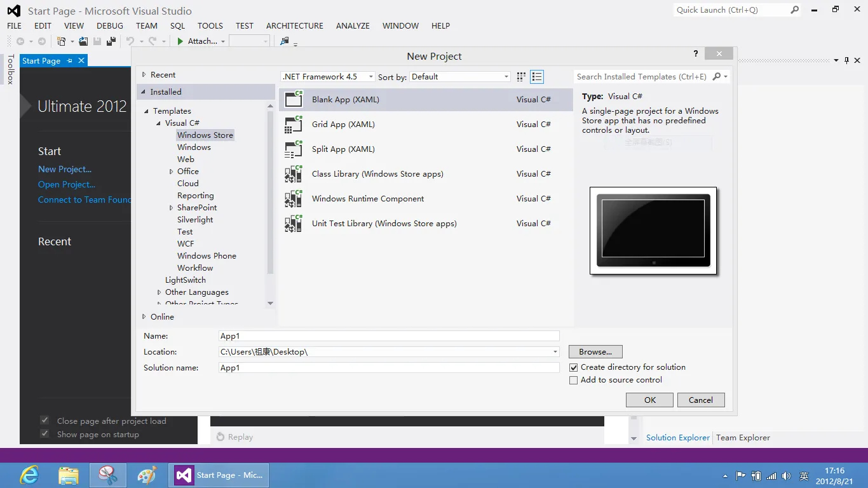Click the project Name input field
Viewport: 868px width, 488px height.
(x=388, y=336)
